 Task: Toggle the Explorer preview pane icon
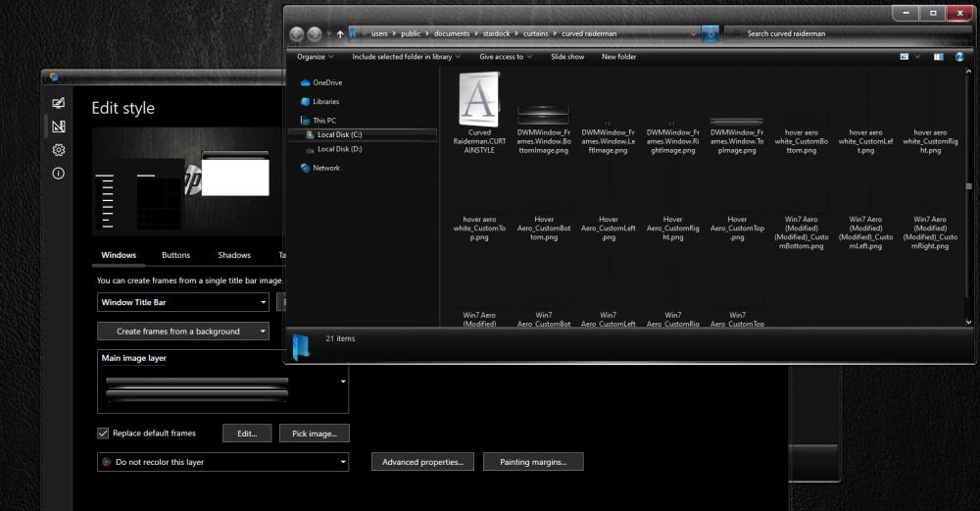point(938,57)
